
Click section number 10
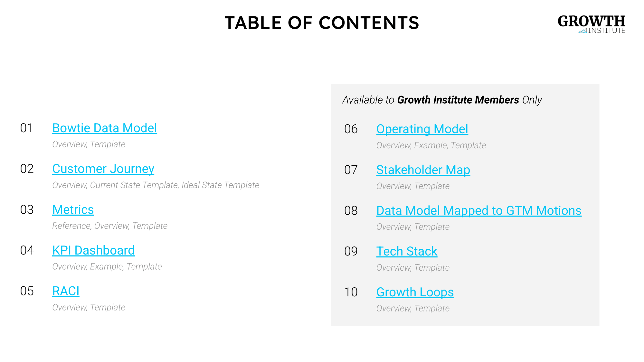coord(351,292)
